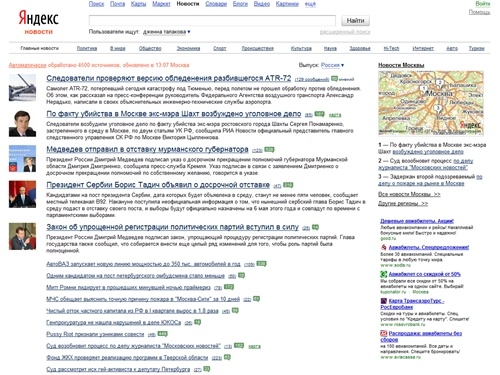
Task: Select Спорт news category
Action: click(220, 48)
